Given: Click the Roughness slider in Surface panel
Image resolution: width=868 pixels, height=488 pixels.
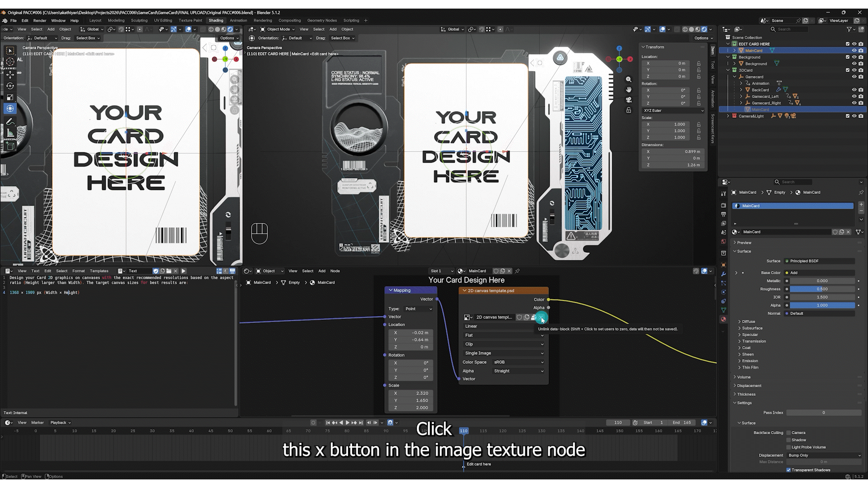Looking at the screenshot, I should 822,289.
